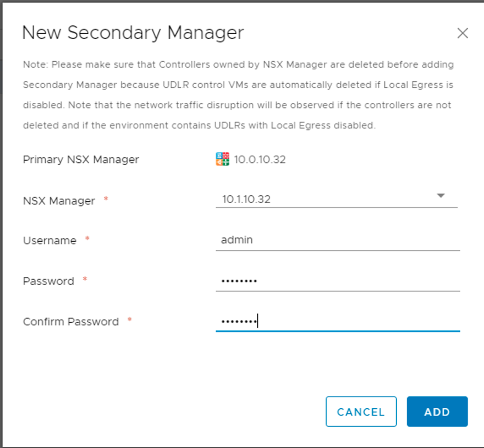This screenshot has width=484, height=448.
Task: Click the Username field label
Action: click(x=49, y=240)
